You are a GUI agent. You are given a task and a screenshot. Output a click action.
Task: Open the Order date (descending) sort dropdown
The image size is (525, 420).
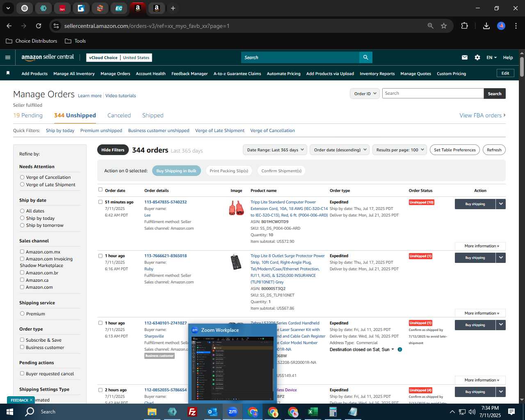pos(340,150)
